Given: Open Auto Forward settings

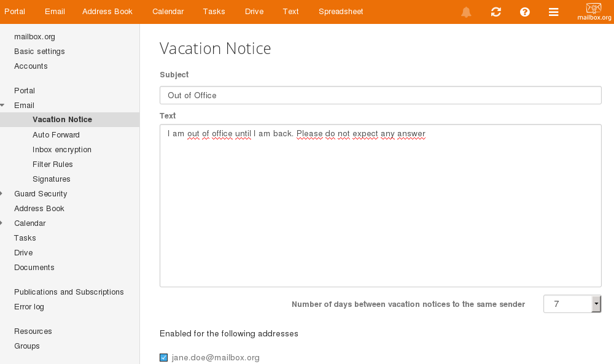Looking at the screenshot, I should (x=56, y=134).
